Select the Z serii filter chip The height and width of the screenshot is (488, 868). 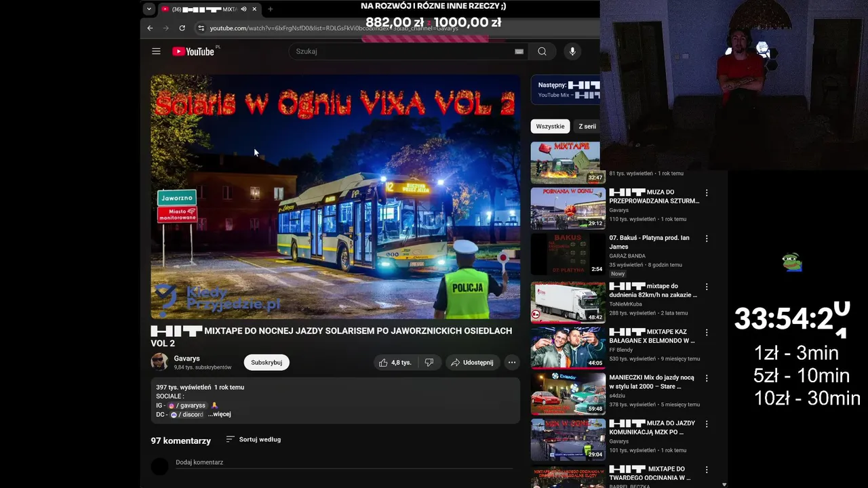click(x=587, y=126)
